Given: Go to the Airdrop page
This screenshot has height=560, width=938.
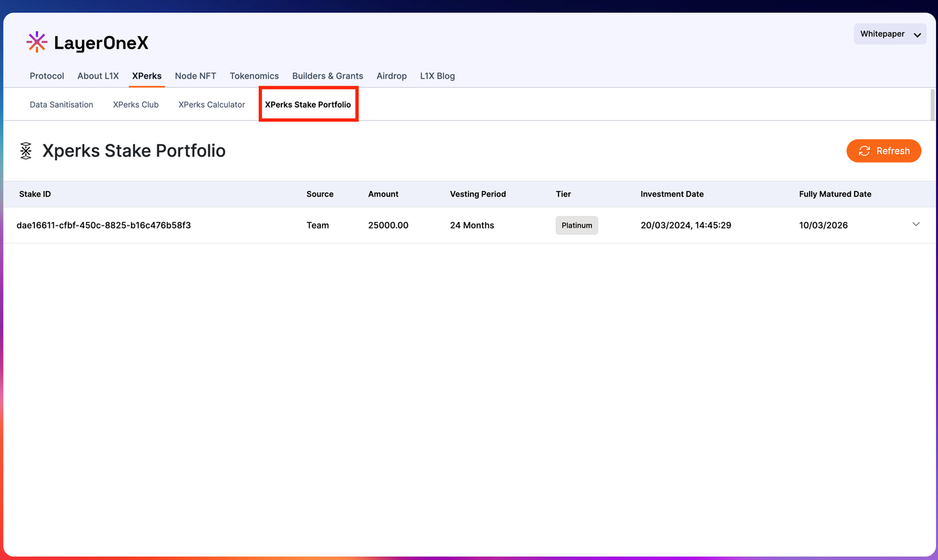Looking at the screenshot, I should 391,76.
